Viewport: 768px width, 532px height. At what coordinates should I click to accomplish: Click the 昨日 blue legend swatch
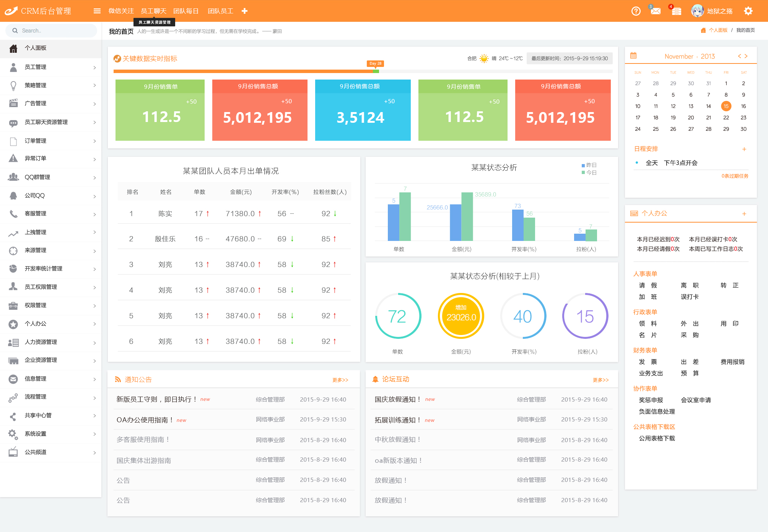point(583,165)
